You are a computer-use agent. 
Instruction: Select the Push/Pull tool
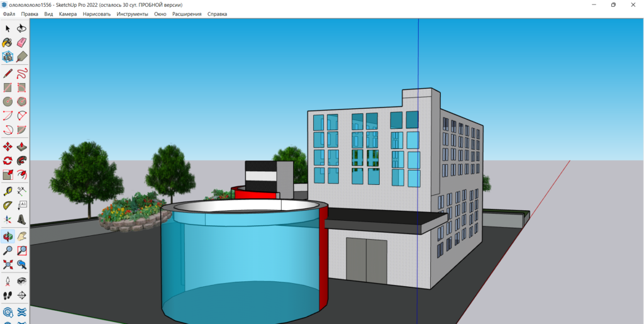(22, 147)
